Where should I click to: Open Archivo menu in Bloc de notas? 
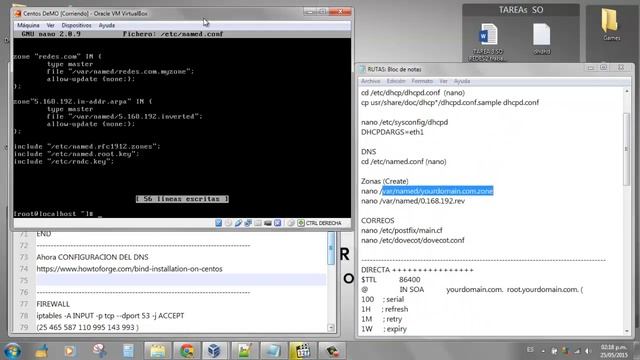pyautogui.click(x=370, y=81)
